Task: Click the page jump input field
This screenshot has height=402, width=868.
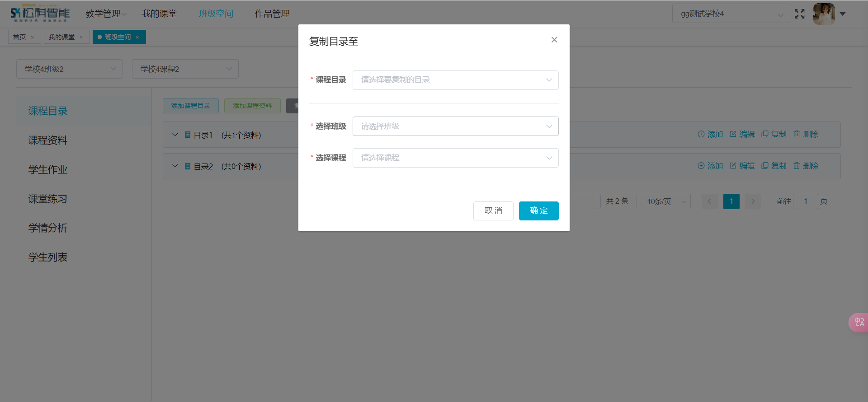Action: [x=805, y=201]
